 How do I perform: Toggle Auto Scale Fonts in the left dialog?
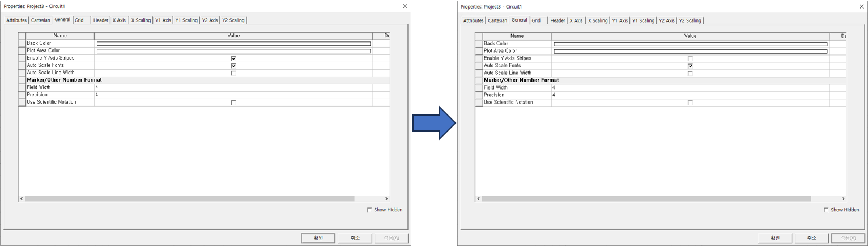(x=233, y=66)
